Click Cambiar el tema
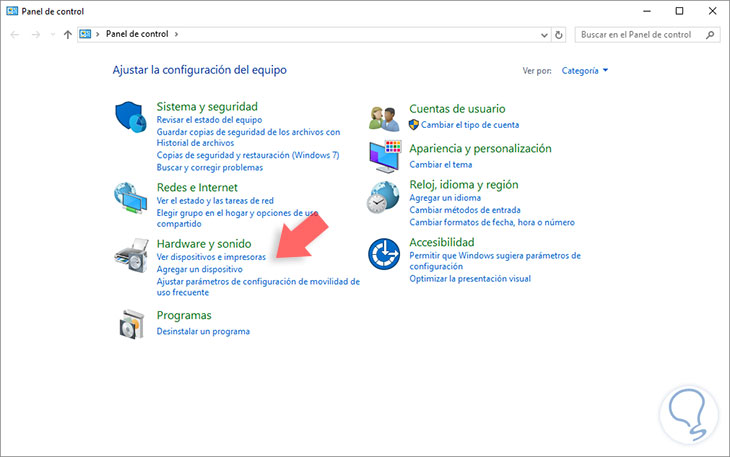 440,164
